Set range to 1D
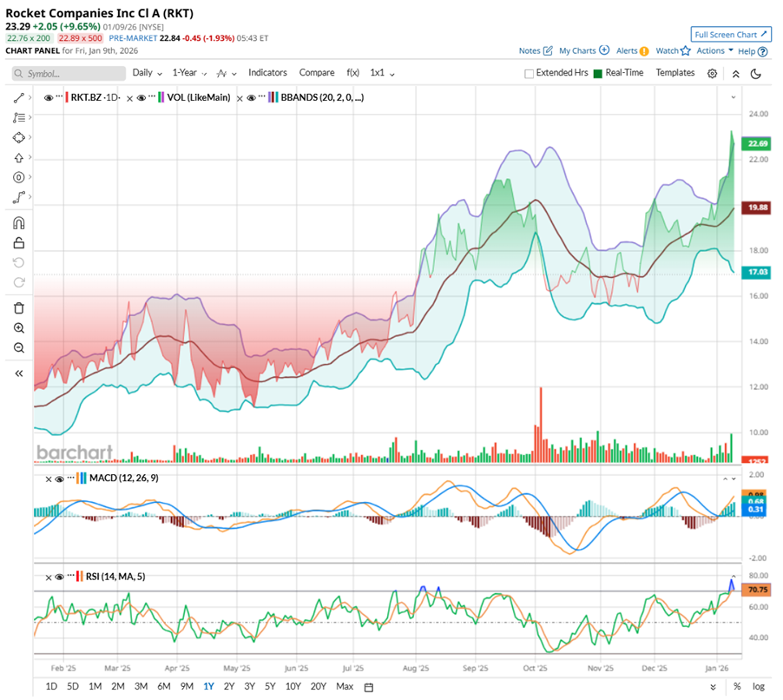Image resolution: width=783 pixels, height=700 pixels. pos(51,686)
